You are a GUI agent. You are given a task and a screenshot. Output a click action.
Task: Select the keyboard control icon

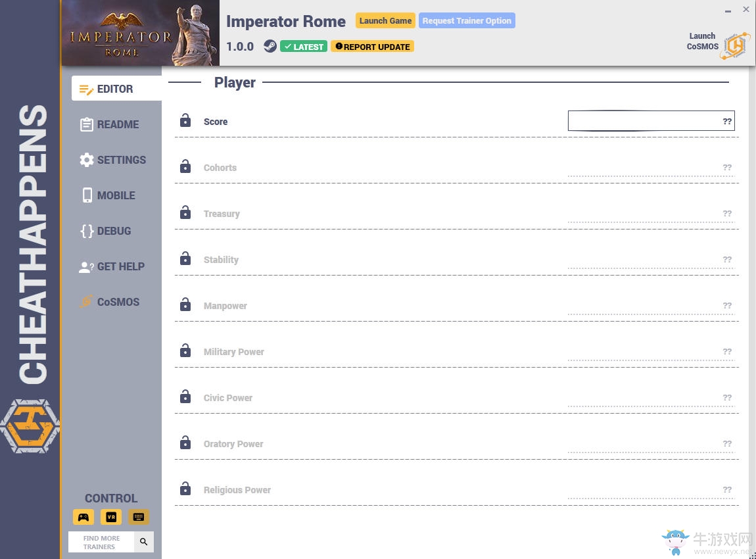tap(138, 517)
